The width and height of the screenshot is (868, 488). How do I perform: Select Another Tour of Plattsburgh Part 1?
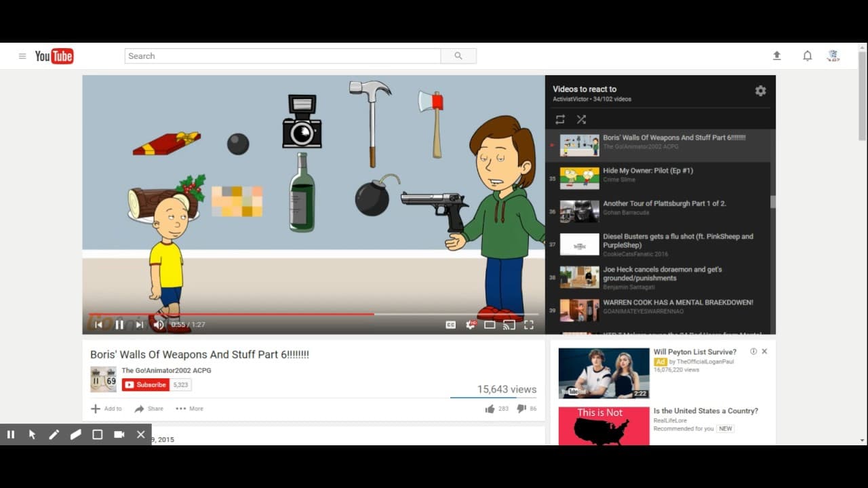click(665, 203)
